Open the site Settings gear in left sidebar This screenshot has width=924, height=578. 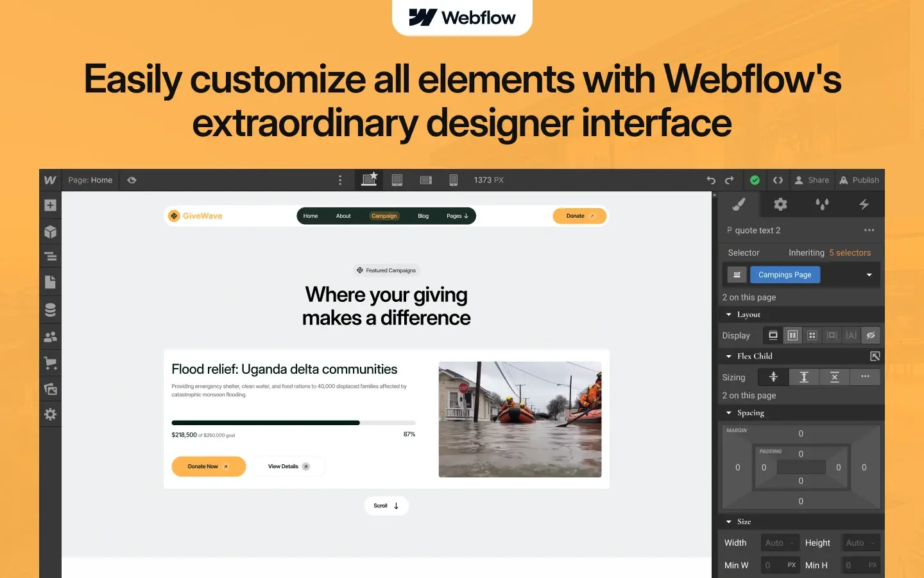click(x=50, y=414)
